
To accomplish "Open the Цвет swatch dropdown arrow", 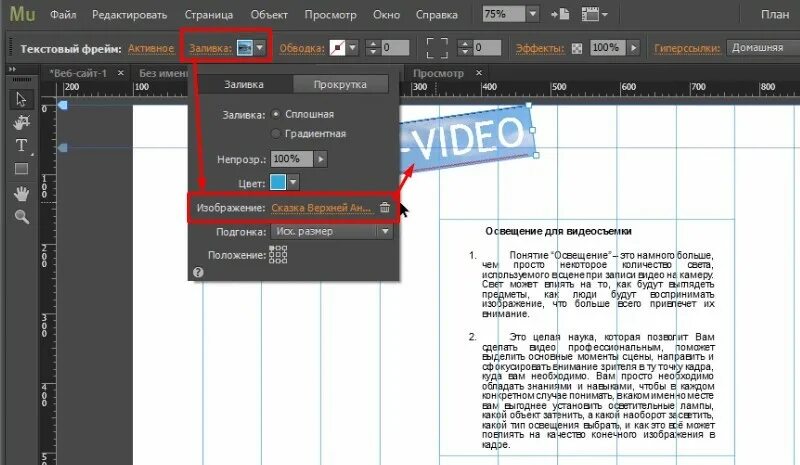I will pyautogui.click(x=293, y=182).
